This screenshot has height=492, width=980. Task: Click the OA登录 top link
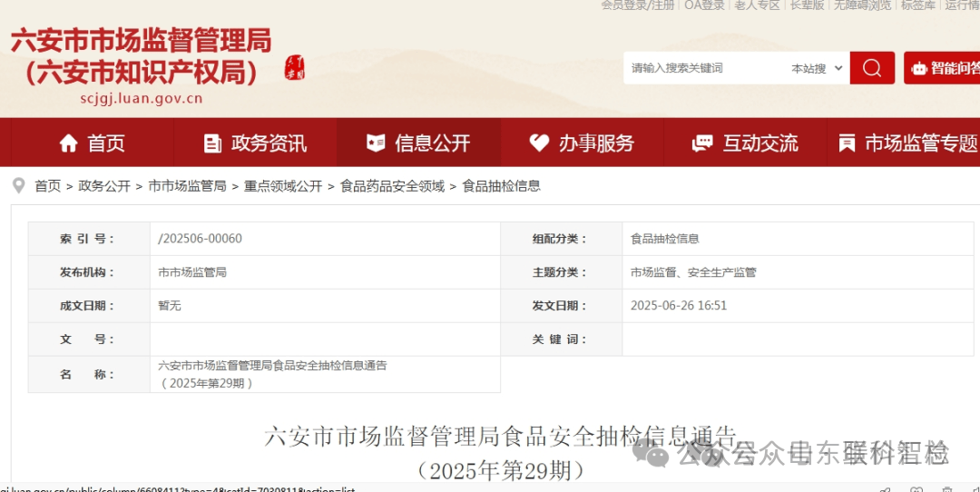[x=704, y=5]
